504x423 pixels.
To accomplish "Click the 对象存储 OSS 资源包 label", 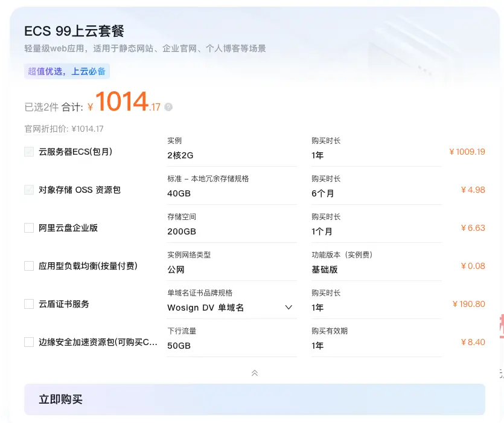I will pos(80,190).
